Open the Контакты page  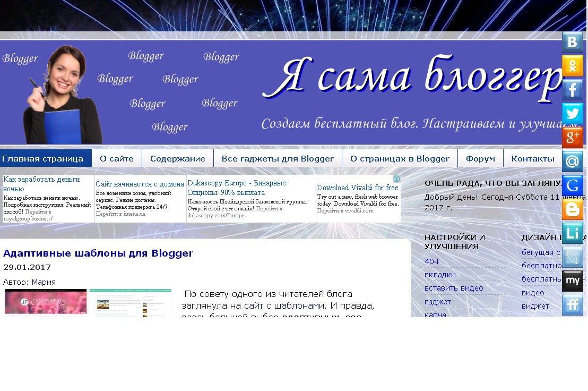point(533,158)
